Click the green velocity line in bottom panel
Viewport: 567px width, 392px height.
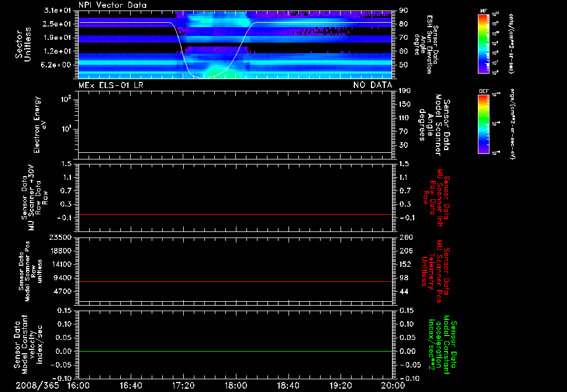pyautogui.click(x=235, y=351)
